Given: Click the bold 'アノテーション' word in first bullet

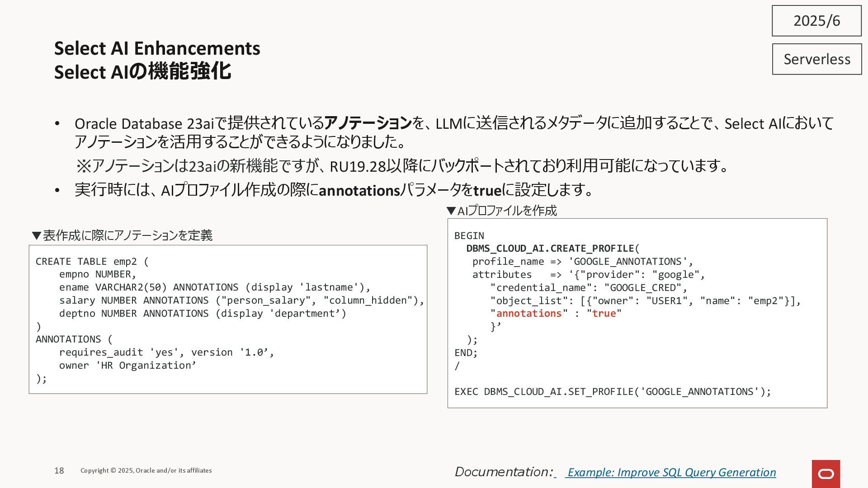Looking at the screenshot, I should [368, 123].
